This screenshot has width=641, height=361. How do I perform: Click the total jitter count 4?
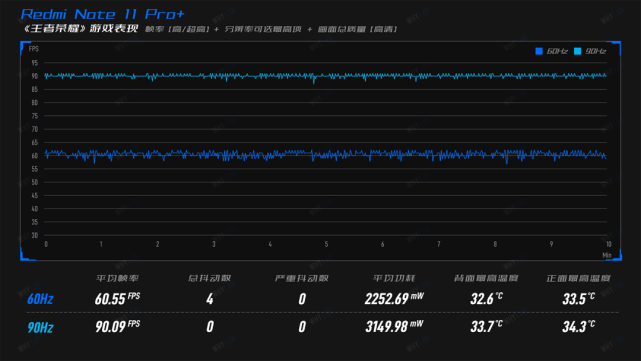point(210,299)
